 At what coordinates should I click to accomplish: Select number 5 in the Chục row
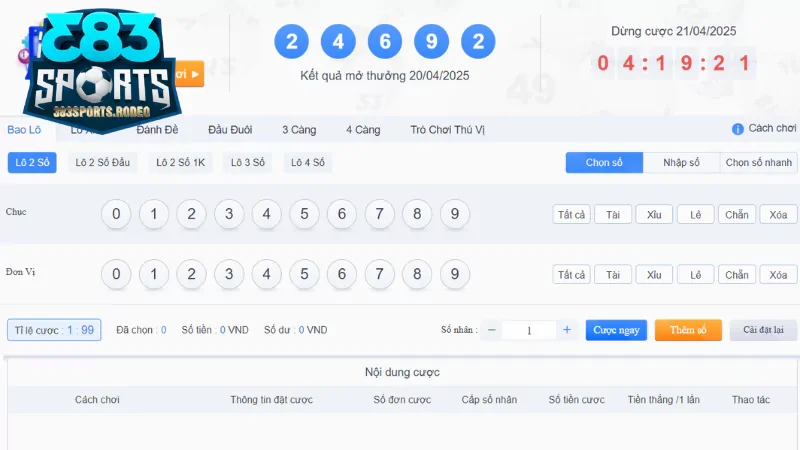tap(304, 214)
